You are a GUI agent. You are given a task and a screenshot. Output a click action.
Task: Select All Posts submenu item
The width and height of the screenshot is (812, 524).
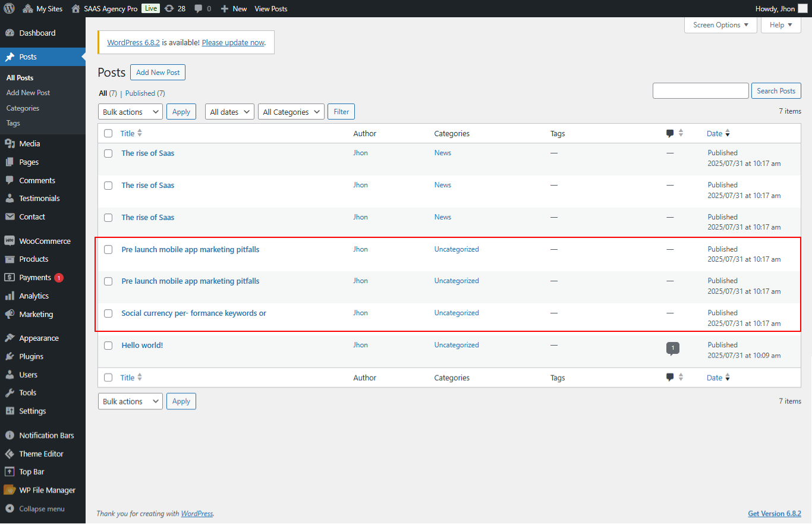pyautogui.click(x=20, y=78)
